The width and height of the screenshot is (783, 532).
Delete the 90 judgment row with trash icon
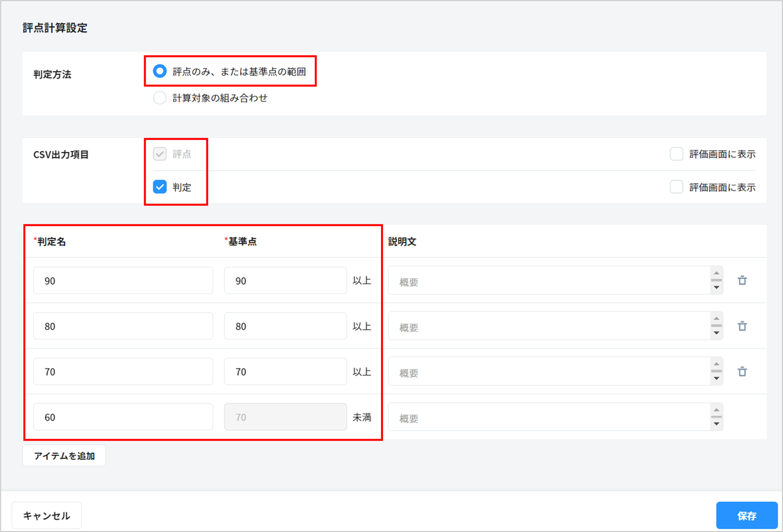pos(742,280)
